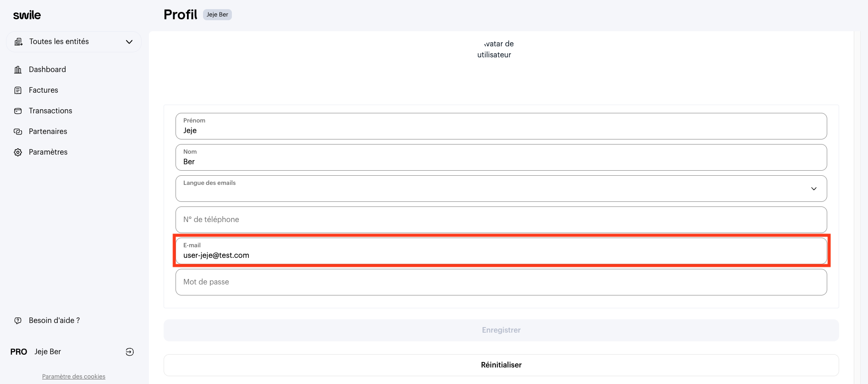The height and width of the screenshot is (384, 868).
Task: Click the Langue des emails chevron arrow
Action: [813, 189]
